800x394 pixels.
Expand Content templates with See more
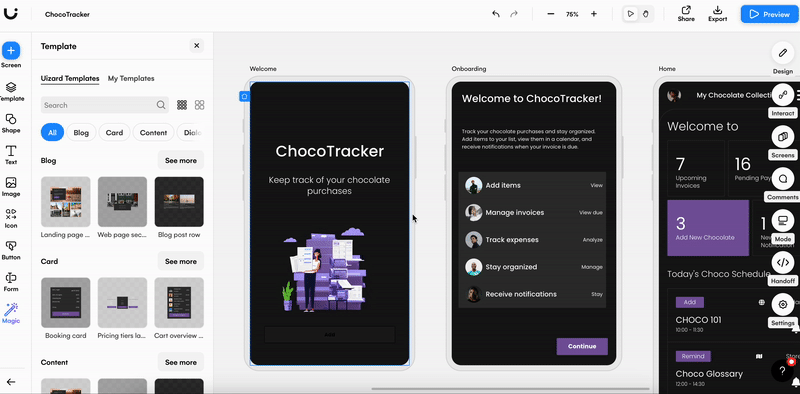tap(181, 362)
